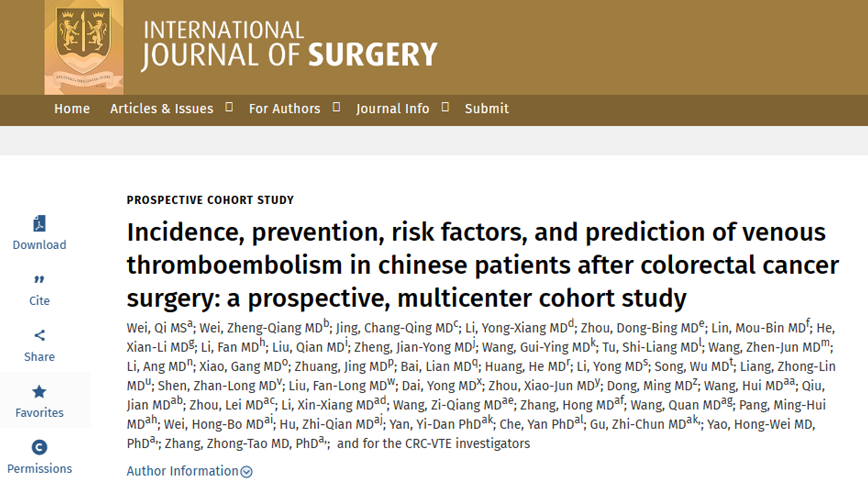This screenshot has height=495, width=868.
Task: Expand the For Authors dropdown arrow
Action: [336, 107]
